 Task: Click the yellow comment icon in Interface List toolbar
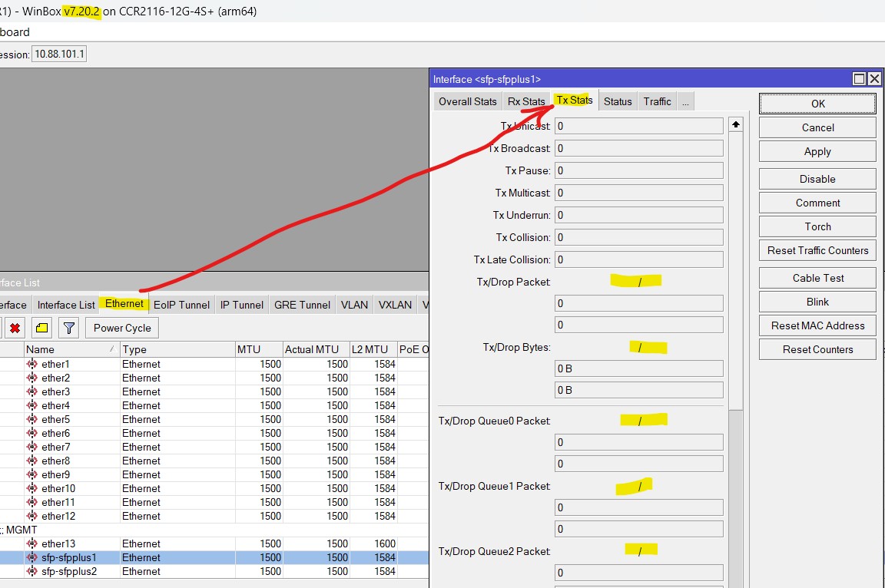pyautogui.click(x=41, y=328)
